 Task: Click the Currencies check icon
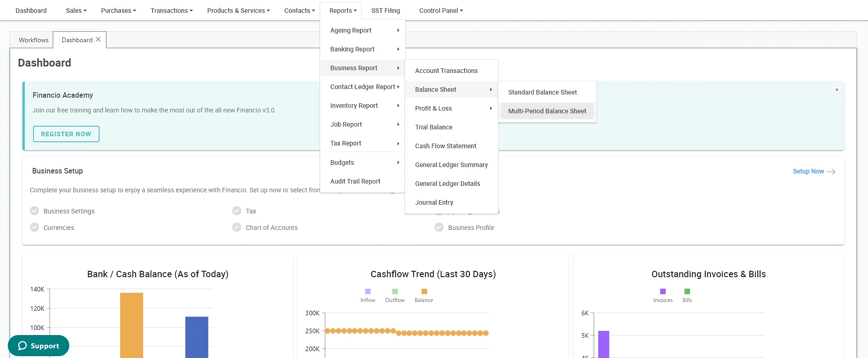click(34, 227)
